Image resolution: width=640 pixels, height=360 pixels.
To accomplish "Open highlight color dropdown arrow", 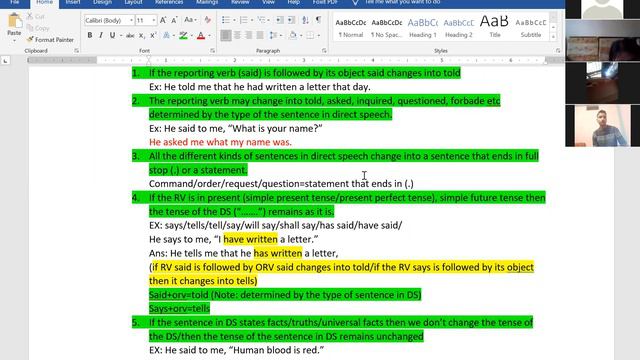I will point(192,36).
